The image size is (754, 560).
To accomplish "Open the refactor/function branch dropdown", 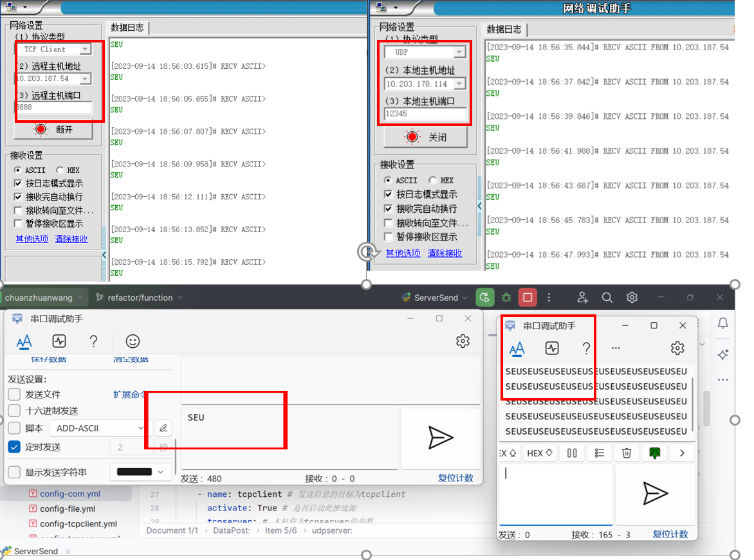I will click(139, 298).
